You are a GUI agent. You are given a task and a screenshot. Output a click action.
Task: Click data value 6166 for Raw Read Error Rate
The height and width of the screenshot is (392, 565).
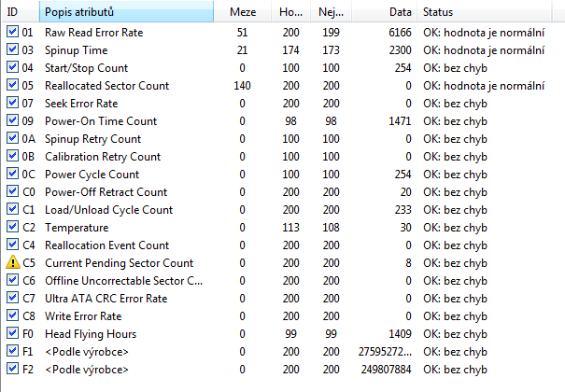[400, 33]
